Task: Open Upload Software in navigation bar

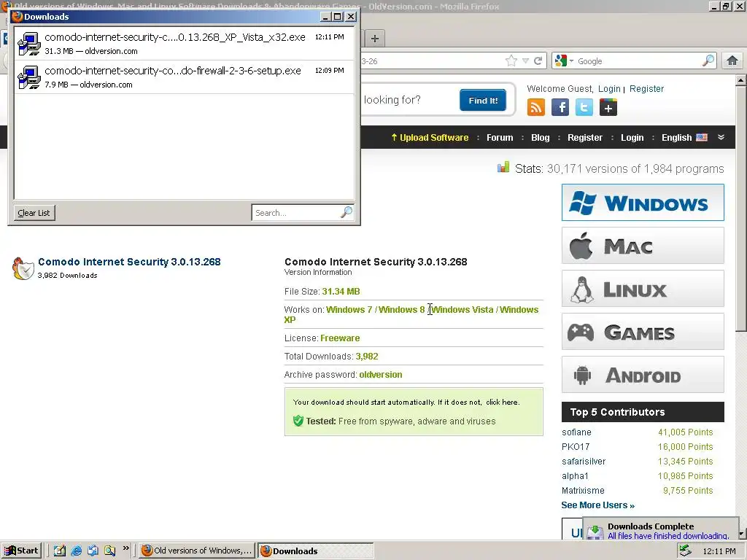Action: (x=430, y=138)
